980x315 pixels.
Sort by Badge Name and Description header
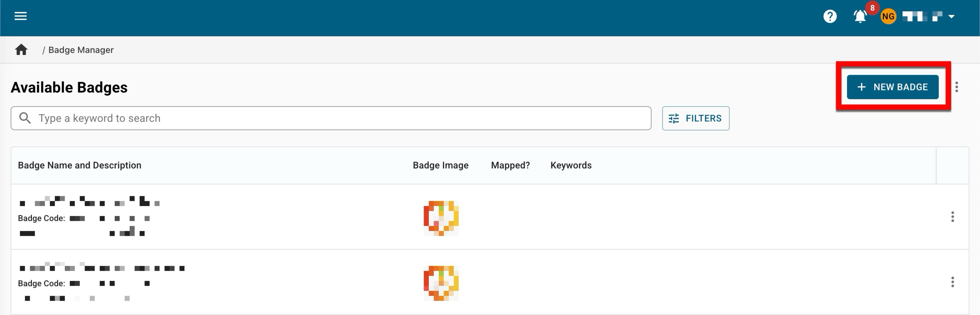79,165
